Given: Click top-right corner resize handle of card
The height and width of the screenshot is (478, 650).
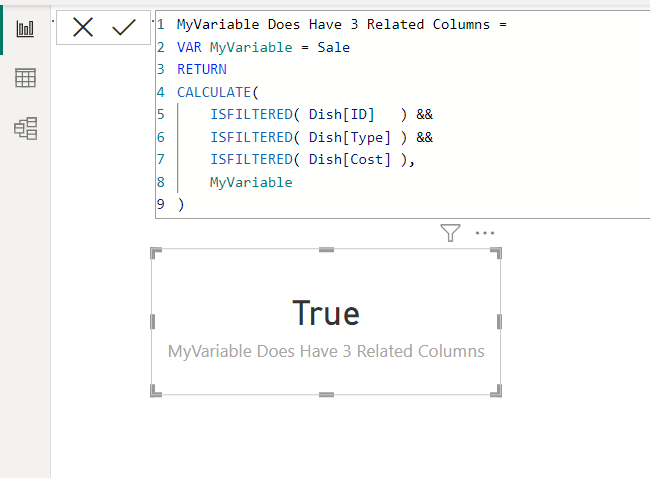Looking at the screenshot, I should [497, 252].
